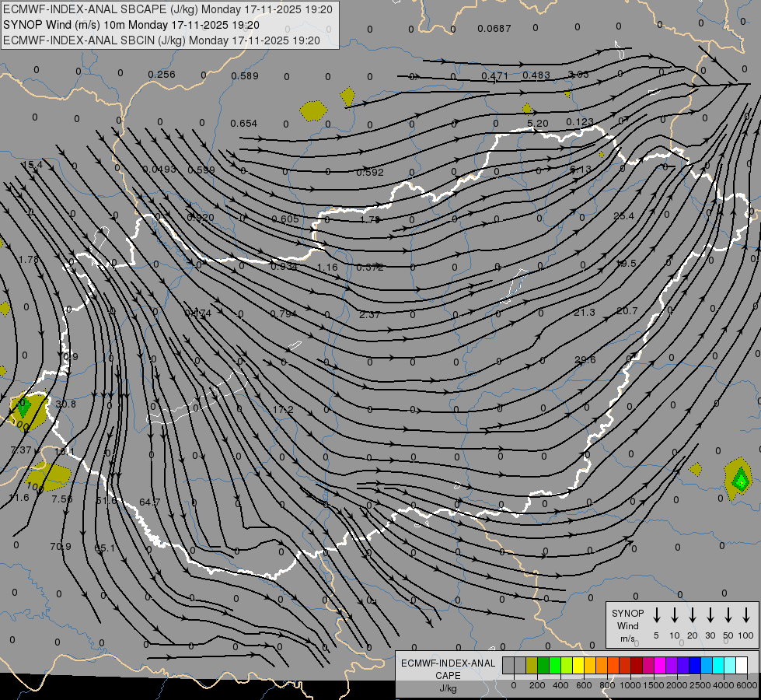The image size is (761, 700).
Task: Click the value 0.794 on the map
Action: (284, 313)
